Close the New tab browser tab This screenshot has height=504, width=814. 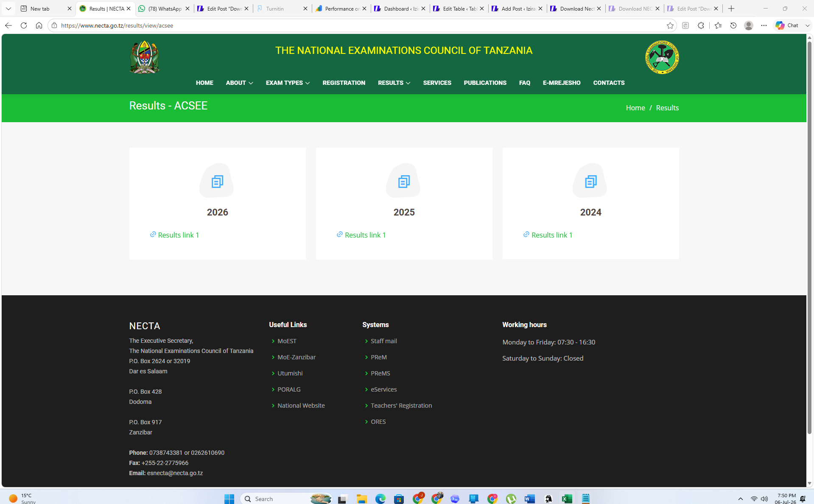[70, 8]
